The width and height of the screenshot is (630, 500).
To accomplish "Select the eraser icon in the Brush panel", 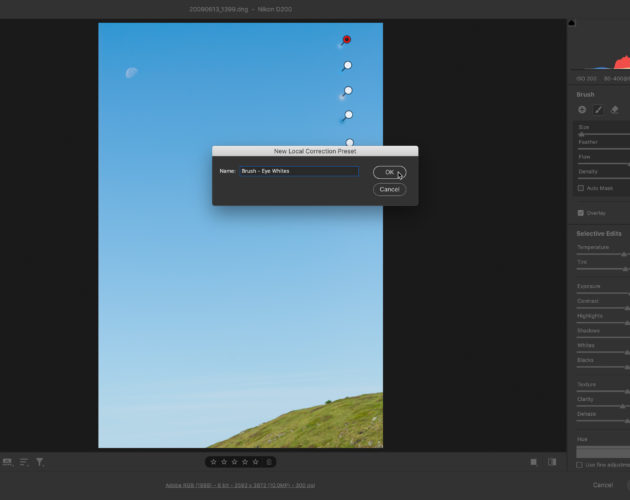I will 614,109.
